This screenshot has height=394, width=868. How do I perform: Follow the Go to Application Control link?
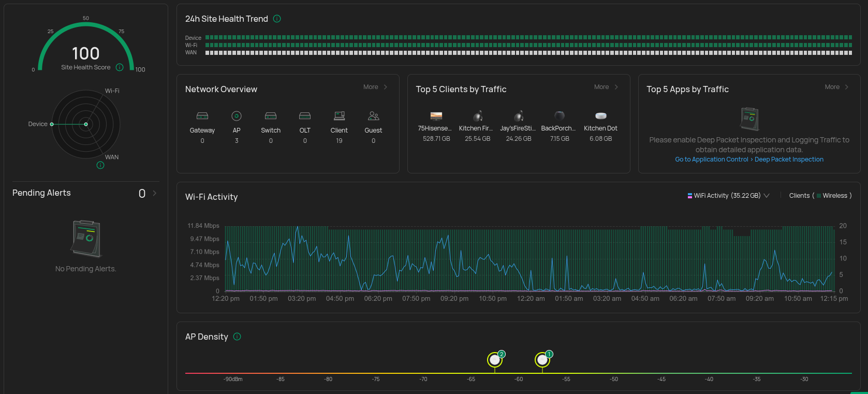coord(711,159)
